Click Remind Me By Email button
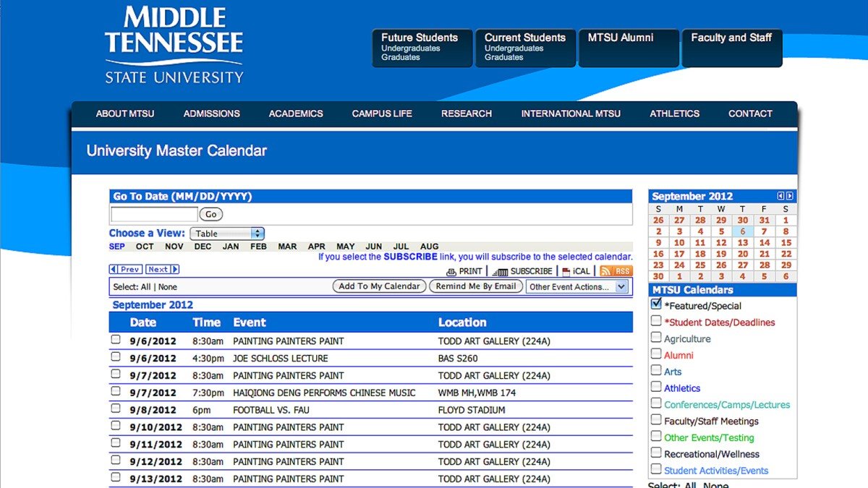Image resolution: width=868 pixels, height=488 pixels. coord(476,286)
